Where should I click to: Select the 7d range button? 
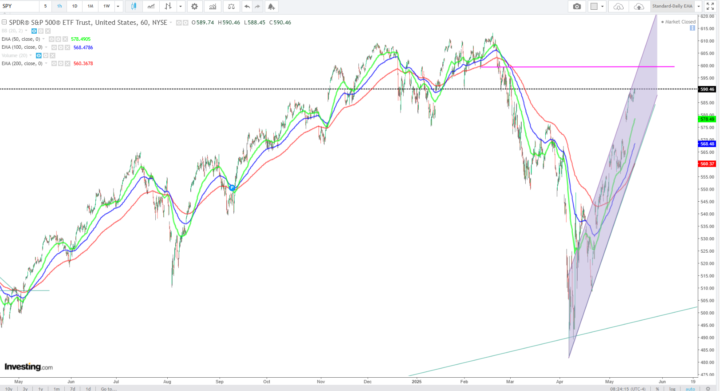[x=73, y=389]
